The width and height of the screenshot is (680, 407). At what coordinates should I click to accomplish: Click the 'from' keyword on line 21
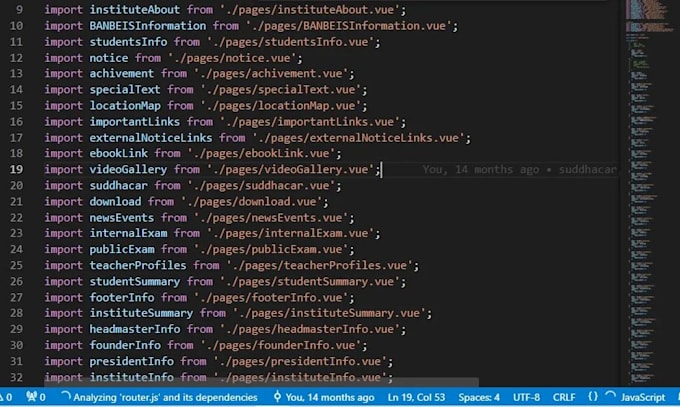pos(160,201)
